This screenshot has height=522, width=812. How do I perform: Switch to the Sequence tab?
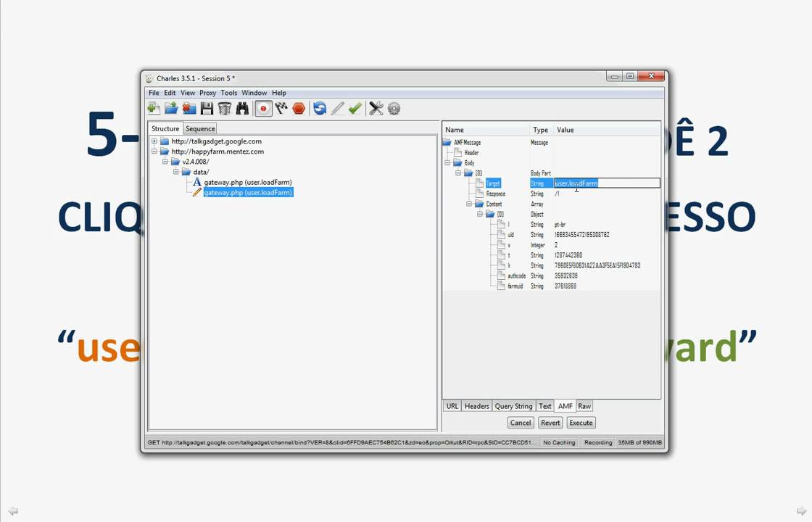[x=200, y=128]
